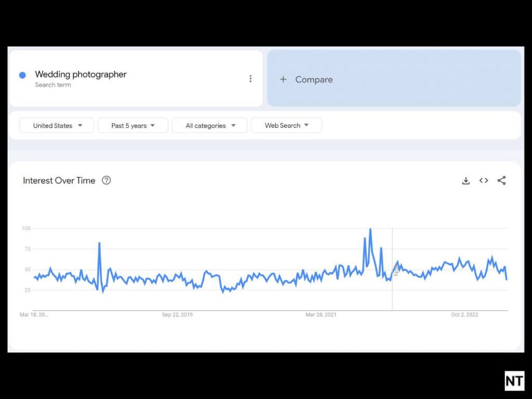
Task: Open the three-dot menu for Wedding photographer
Action: [x=250, y=78]
